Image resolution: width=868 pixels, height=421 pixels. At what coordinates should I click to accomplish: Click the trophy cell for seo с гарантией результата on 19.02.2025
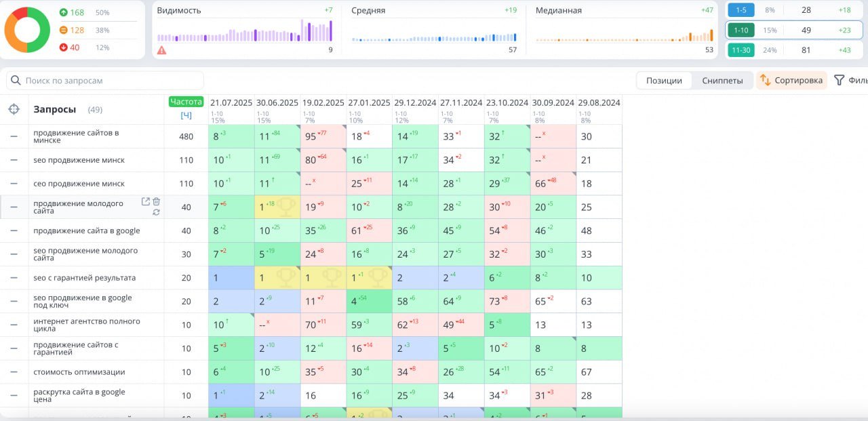click(x=323, y=278)
